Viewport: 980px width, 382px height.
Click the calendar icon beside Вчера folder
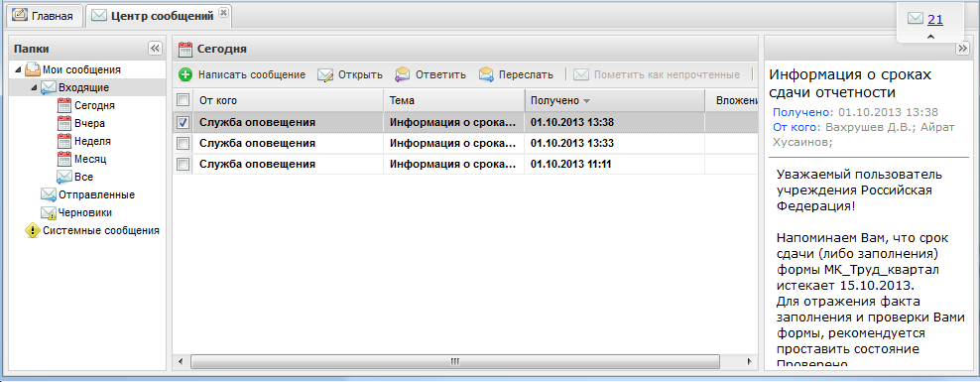click(x=64, y=123)
